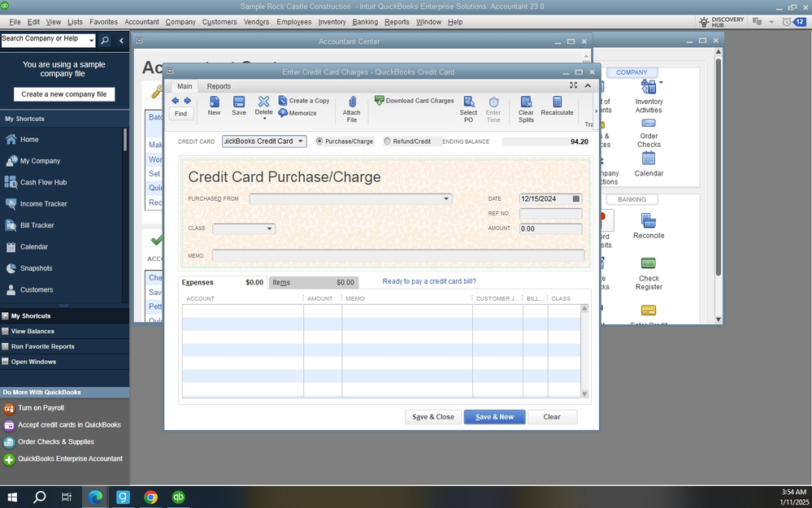Viewport: 812px width, 508px height.
Task: Click Create a Copy
Action: 304,101
